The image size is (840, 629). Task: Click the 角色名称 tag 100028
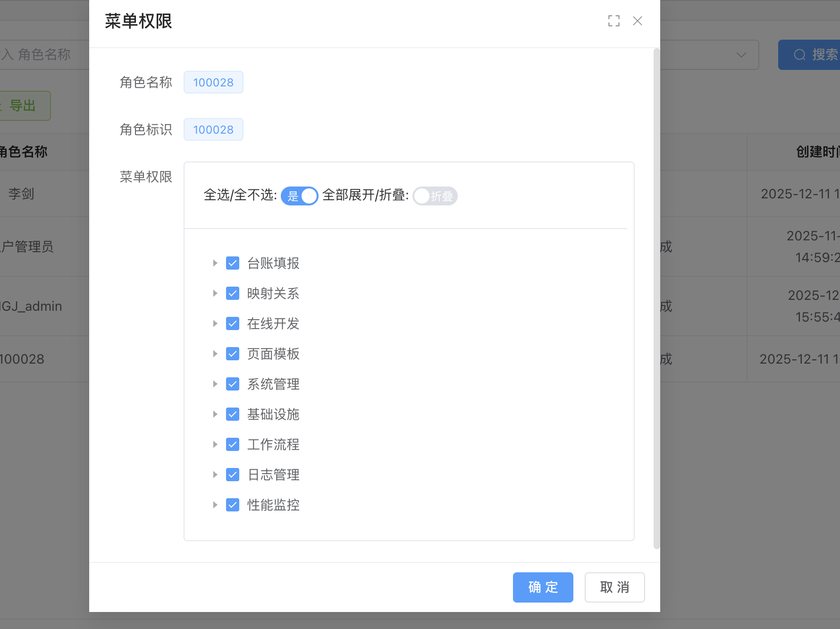213,83
